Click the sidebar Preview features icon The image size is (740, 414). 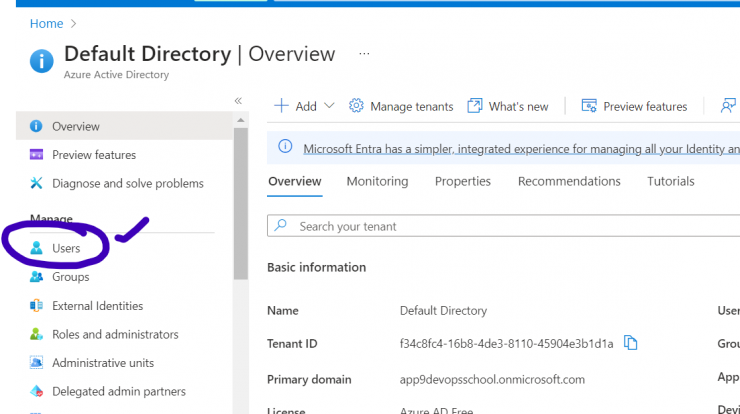(x=36, y=155)
